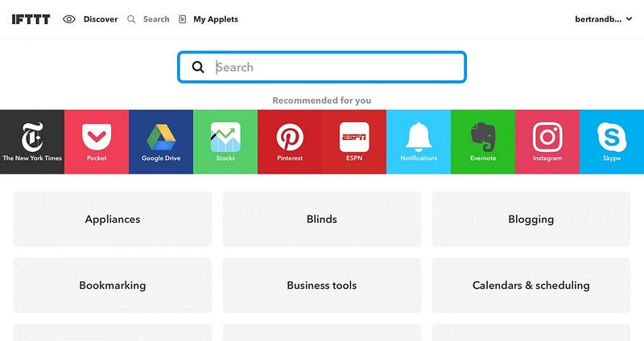Open the Pocket service tile
The width and height of the screenshot is (644, 341).
pyautogui.click(x=97, y=142)
